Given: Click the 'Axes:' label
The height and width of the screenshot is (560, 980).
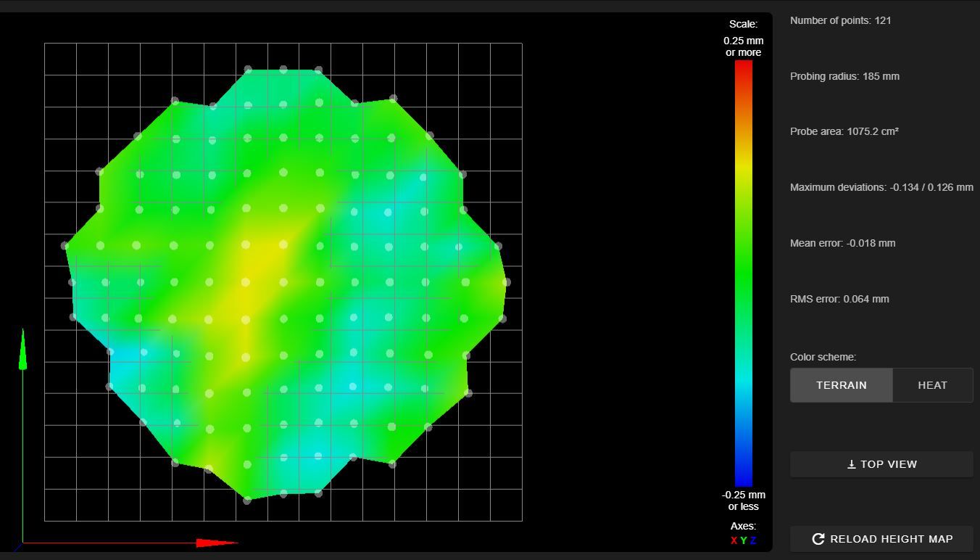Looking at the screenshot, I should tap(744, 526).
